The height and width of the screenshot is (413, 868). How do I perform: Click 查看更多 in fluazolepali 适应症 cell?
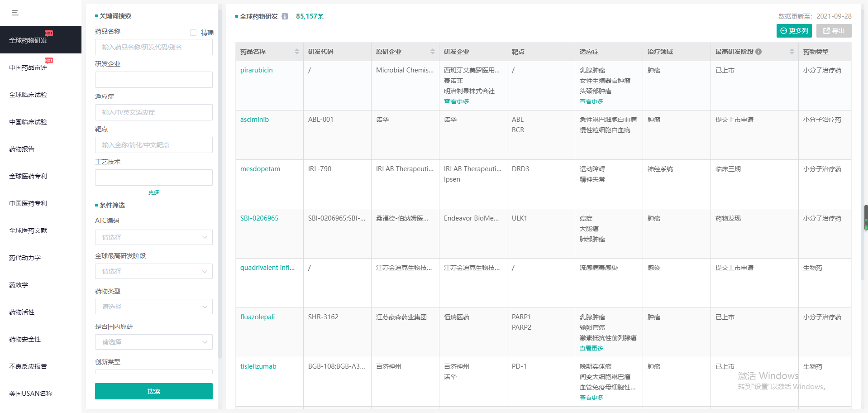pyautogui.click(x=591, y=348)
